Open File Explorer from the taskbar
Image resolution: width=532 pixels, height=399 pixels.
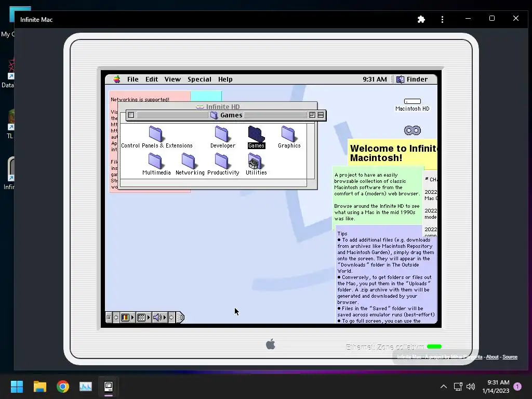click(39, 387)
